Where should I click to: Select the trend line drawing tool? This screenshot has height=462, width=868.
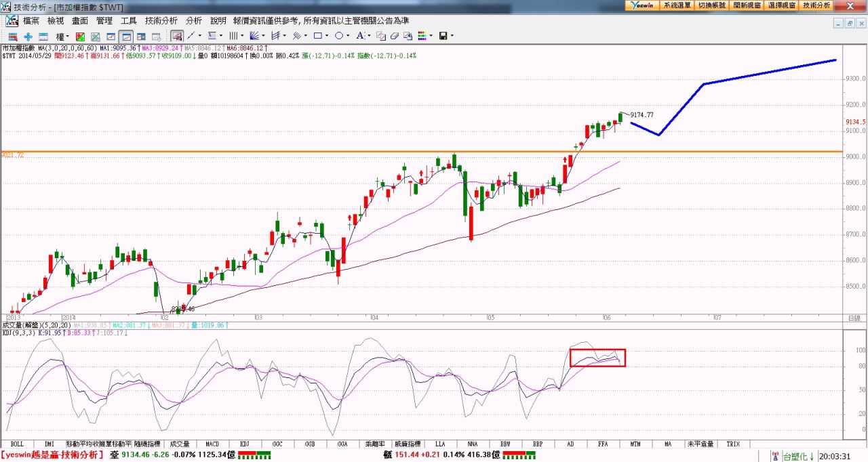[192, 36]
